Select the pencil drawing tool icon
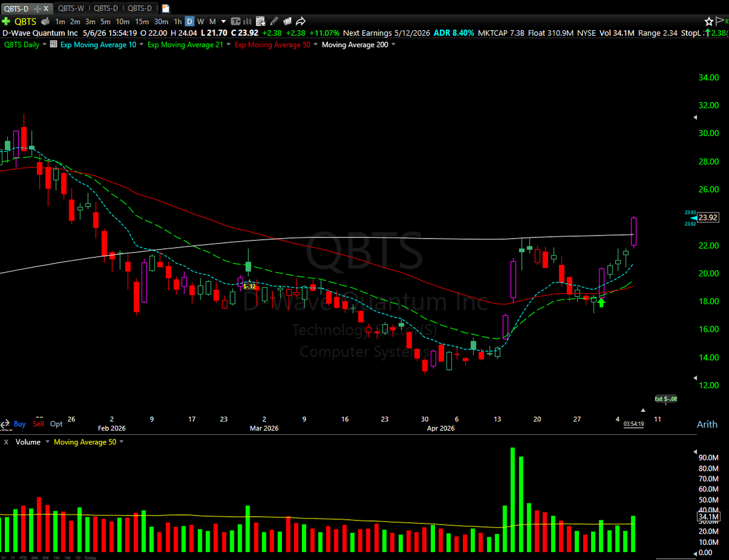 [x=274, y=21]
